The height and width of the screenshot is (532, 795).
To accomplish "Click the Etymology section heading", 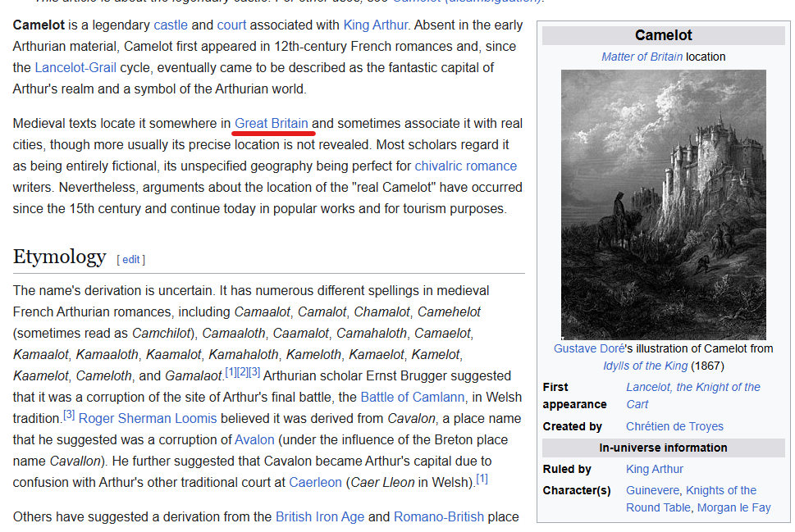I will (x=60, y=257).
